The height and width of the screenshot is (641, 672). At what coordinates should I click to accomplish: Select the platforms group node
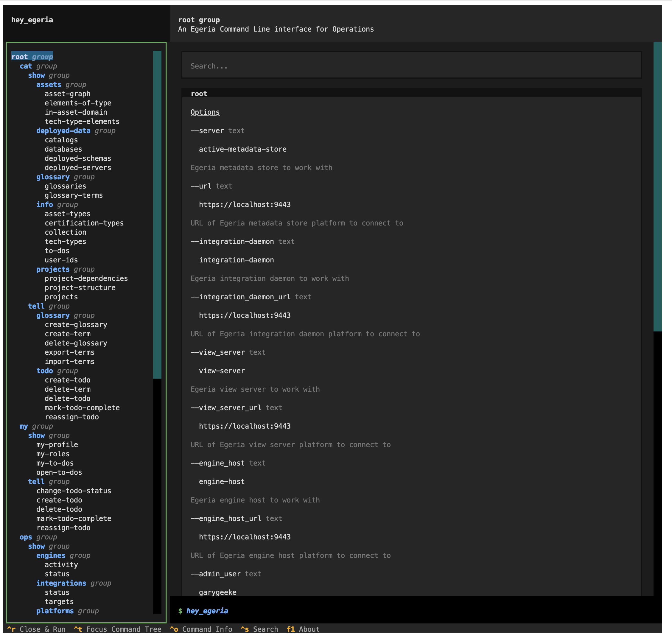(x=68, y=610)
